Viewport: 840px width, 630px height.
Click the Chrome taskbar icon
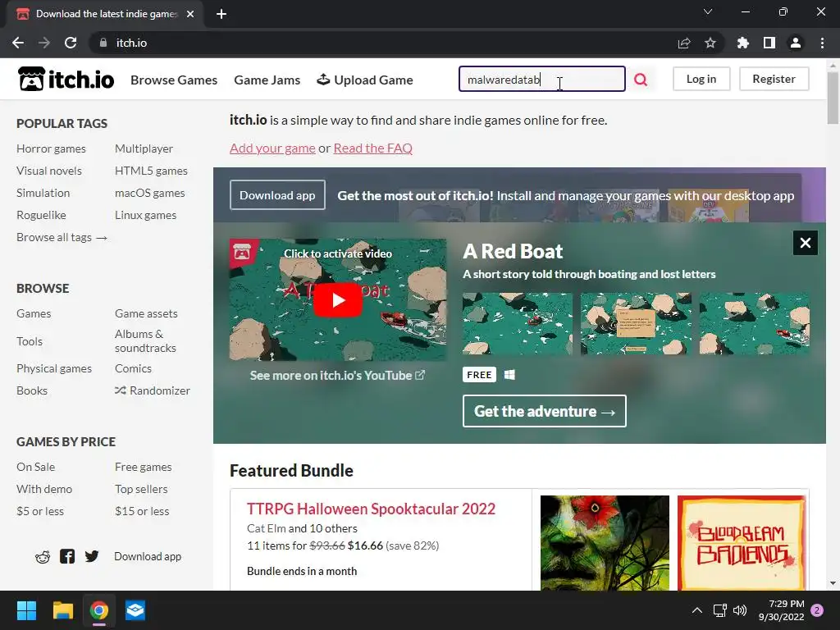[x=99, y=610]
